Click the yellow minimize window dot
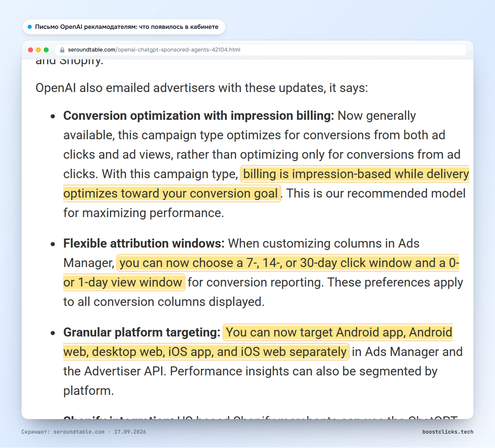495x448 pixels. pos(38,50)
